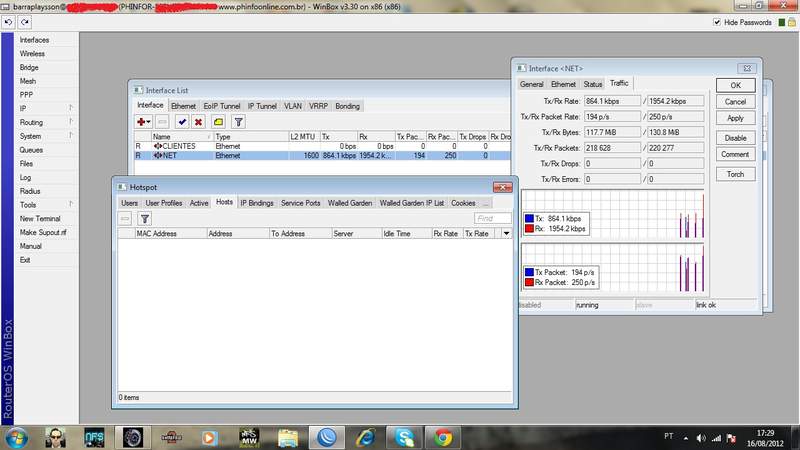Click the filter funnel icon in Interface List
The width and height of the screenshot is (800, 450).
(x=238, y=122)
